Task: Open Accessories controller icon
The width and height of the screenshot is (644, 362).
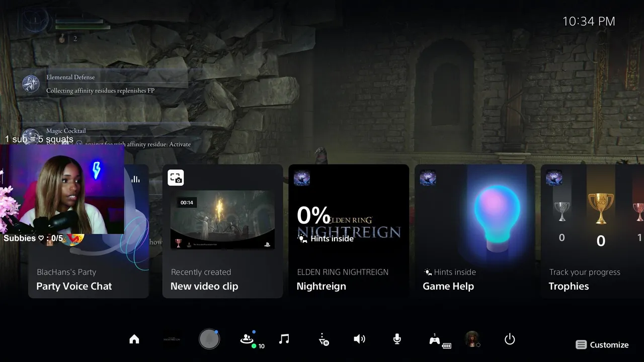Action: pyautogui.click(x=435, y=340)
